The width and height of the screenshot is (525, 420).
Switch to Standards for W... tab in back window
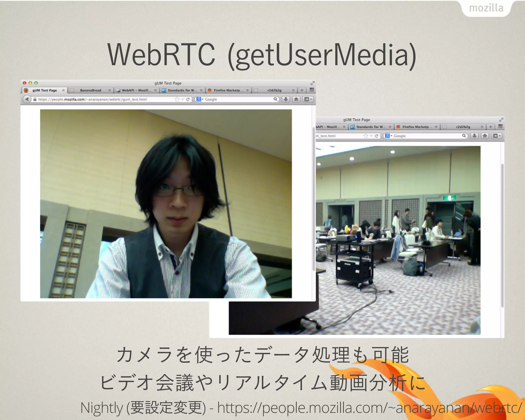371,127
